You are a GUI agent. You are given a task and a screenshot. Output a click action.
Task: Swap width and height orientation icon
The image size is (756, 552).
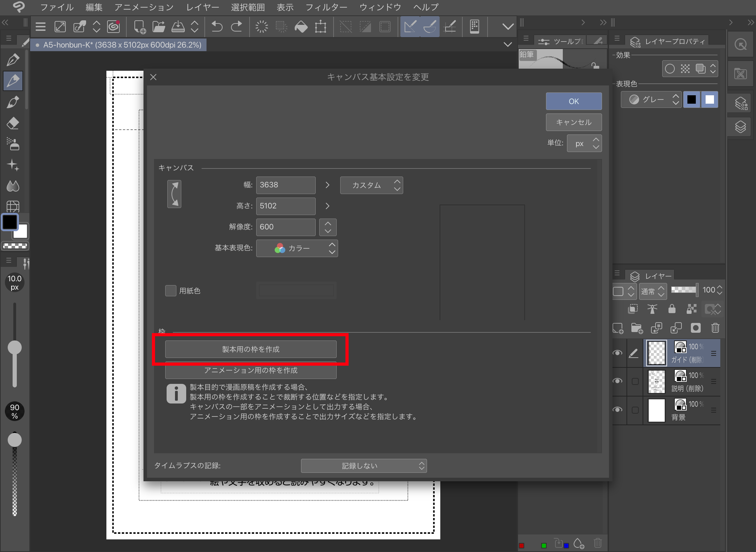174,194
